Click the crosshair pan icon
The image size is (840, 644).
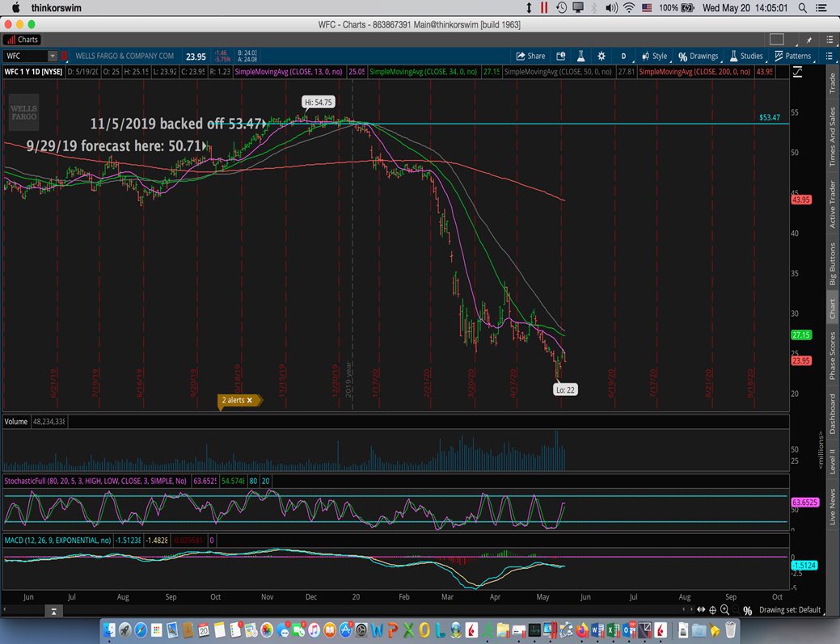coord(712,610)
